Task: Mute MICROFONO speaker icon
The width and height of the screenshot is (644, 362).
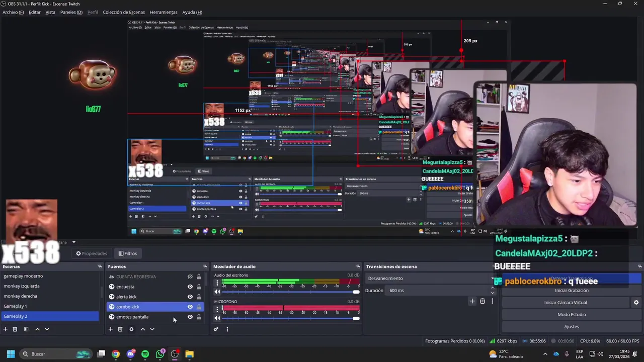Action: point(217,318)
